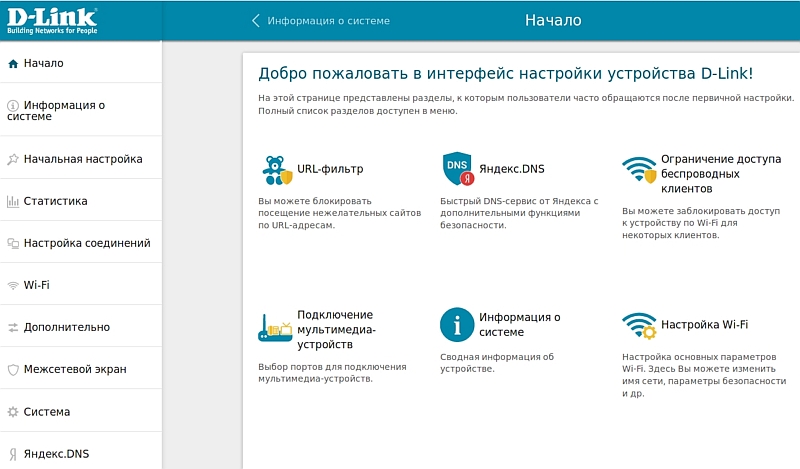The image size is (800, 469).
Task: Click the URL-фильтр teddy bear icon
Action: 276,171
